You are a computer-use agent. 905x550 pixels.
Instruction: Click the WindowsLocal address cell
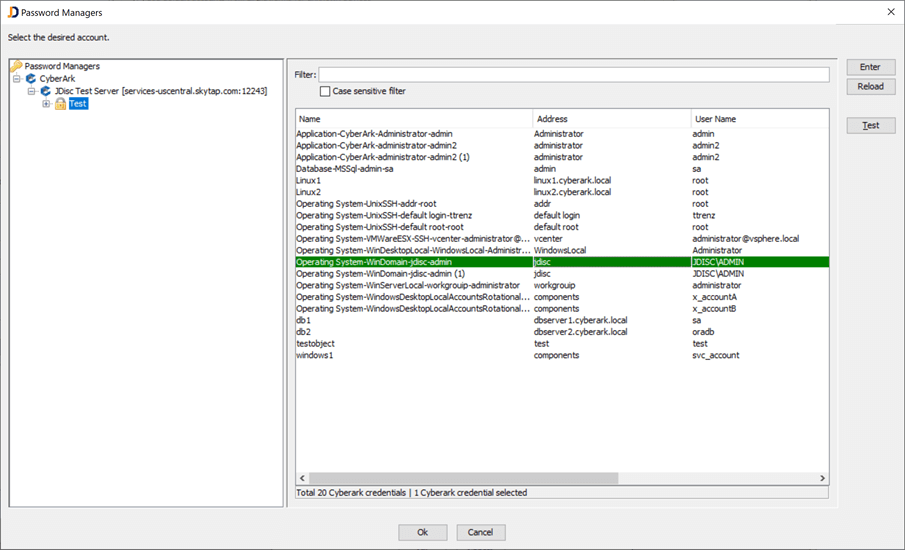(x=560, y=250)
